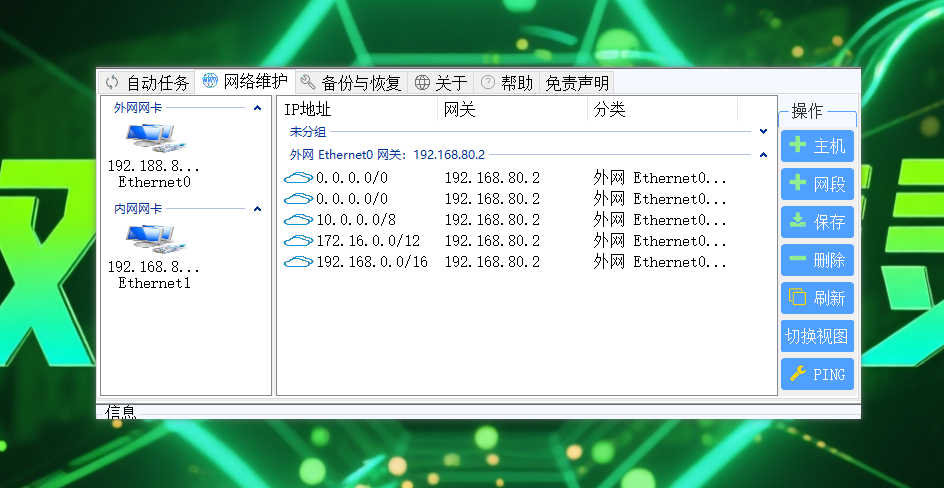Click the 刷新 button

tap(817, 298)
